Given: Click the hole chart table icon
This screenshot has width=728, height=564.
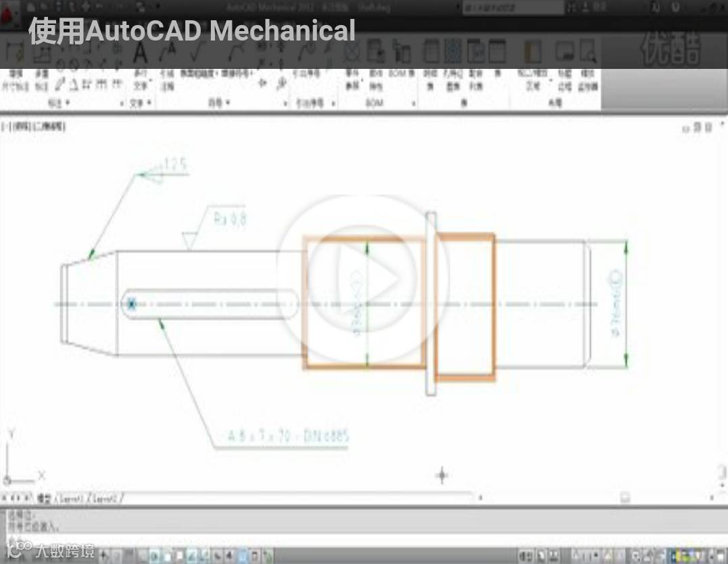Looking at the screenshot, I should pos(453,51).
